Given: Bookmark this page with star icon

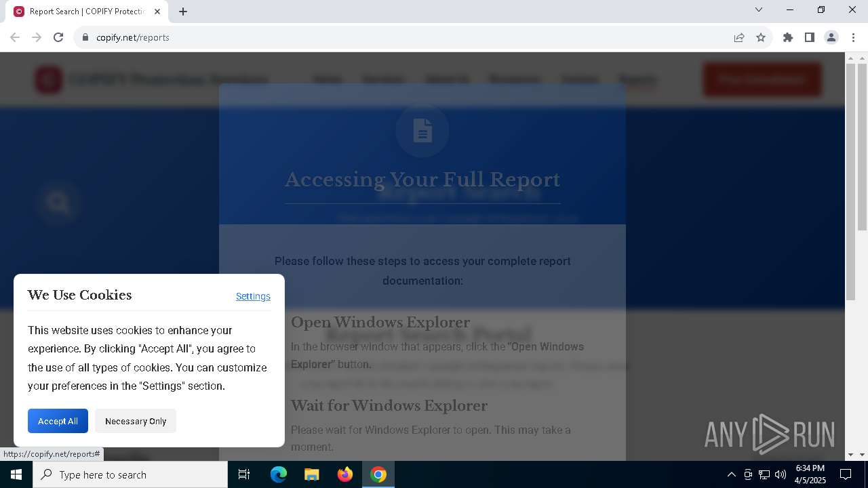Looking at the screenshot, I should [x=761, y=37].
